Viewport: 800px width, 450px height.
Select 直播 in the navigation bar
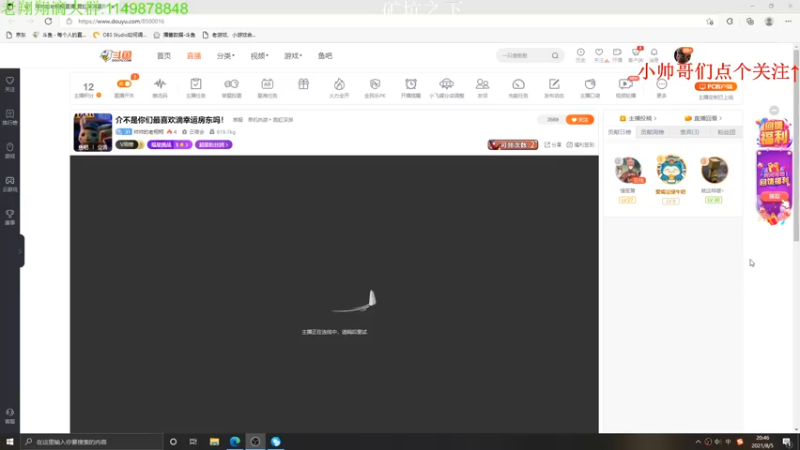tap(194, 56)
